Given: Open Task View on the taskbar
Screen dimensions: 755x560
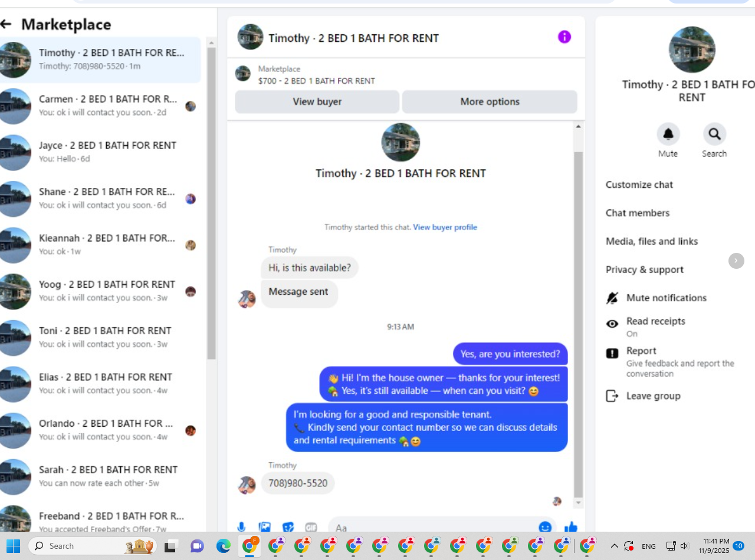Looking at the screenshot, I should tap(170, 546).
